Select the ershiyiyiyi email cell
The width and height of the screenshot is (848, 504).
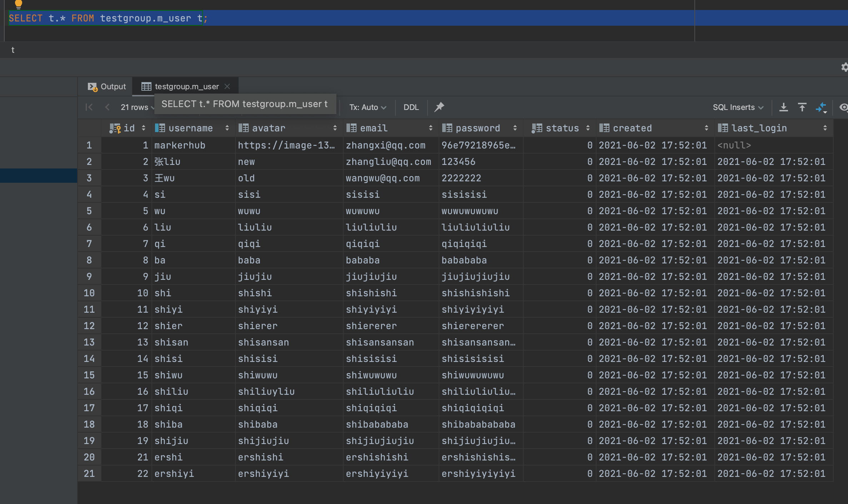[x=391, y=474]
